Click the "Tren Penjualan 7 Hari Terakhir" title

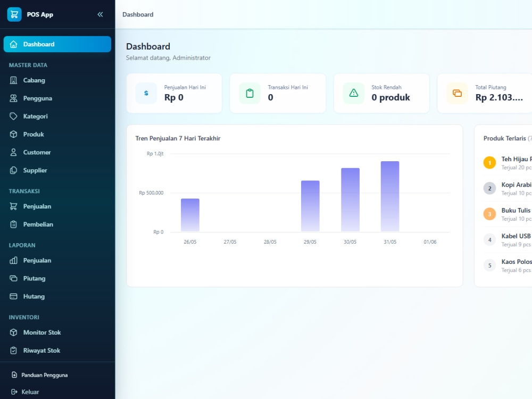point(178,138)
